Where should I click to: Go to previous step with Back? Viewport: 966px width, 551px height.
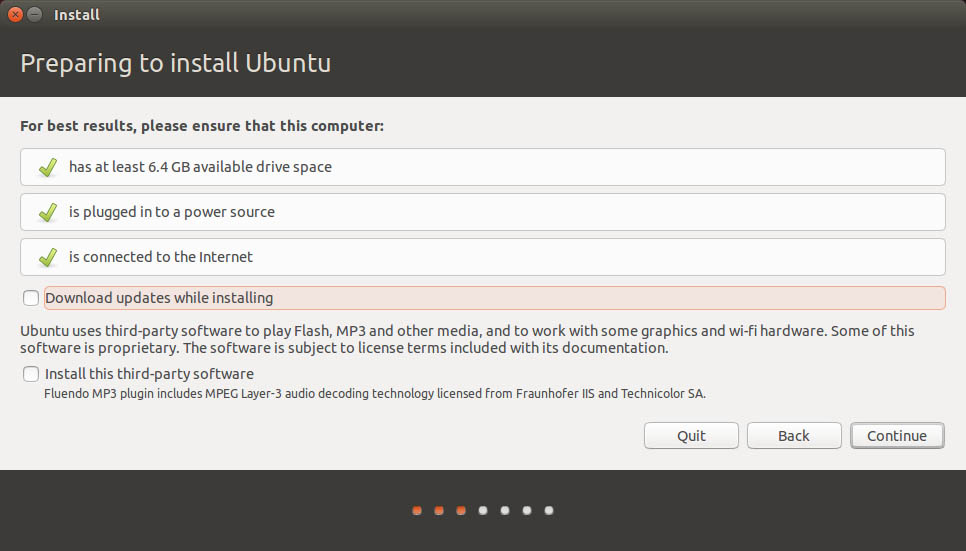coord(794,436)
